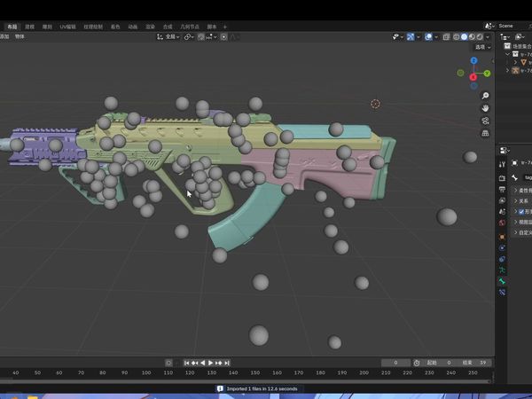Toggle the checked panel checkbox in properties
532x399 pixels.
coord(521,211)
